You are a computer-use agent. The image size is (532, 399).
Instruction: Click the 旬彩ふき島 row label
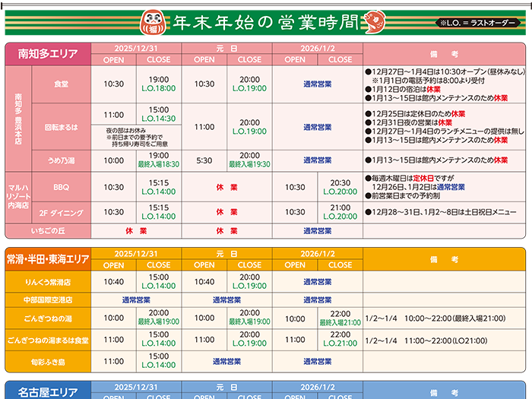(x=48, y=362)
